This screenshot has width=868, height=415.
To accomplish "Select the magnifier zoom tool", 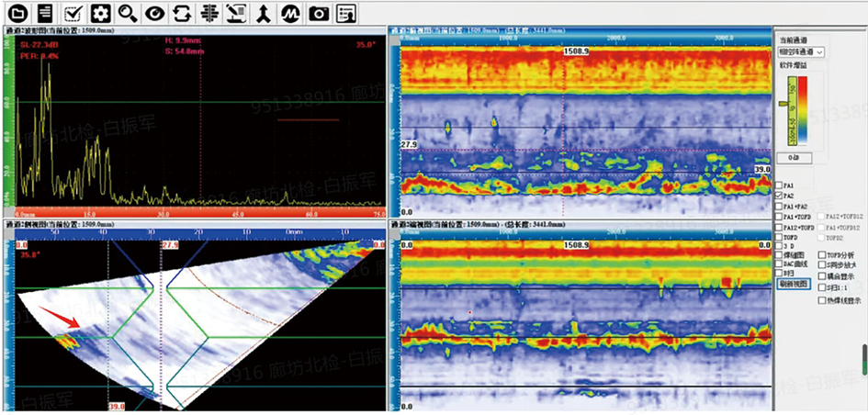I will pyautogui.click(x=129, y=13).
